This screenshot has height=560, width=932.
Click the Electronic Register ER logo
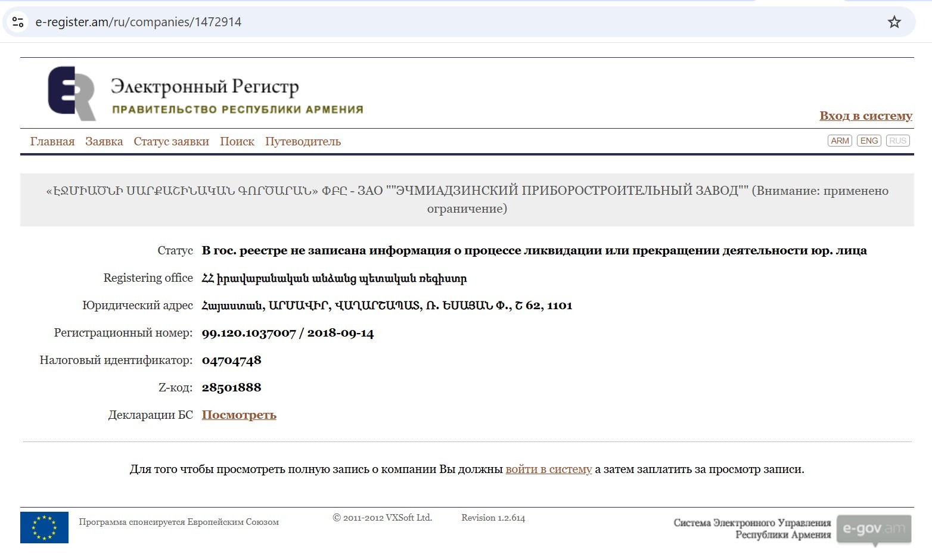tap(72, 94)
